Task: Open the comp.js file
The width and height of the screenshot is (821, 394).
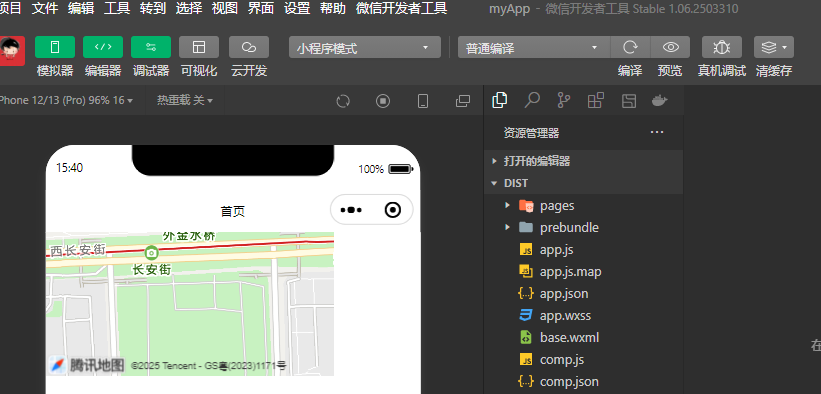Action: (584, 359)
